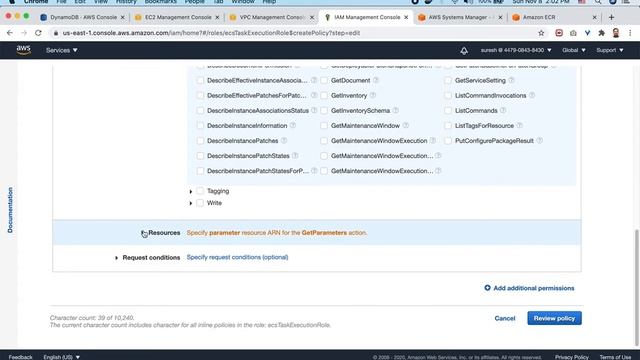The image size is (640, 360).
Task: Open Bookmarks menu in macOS menu bar
Action: [x=160, y=2]
